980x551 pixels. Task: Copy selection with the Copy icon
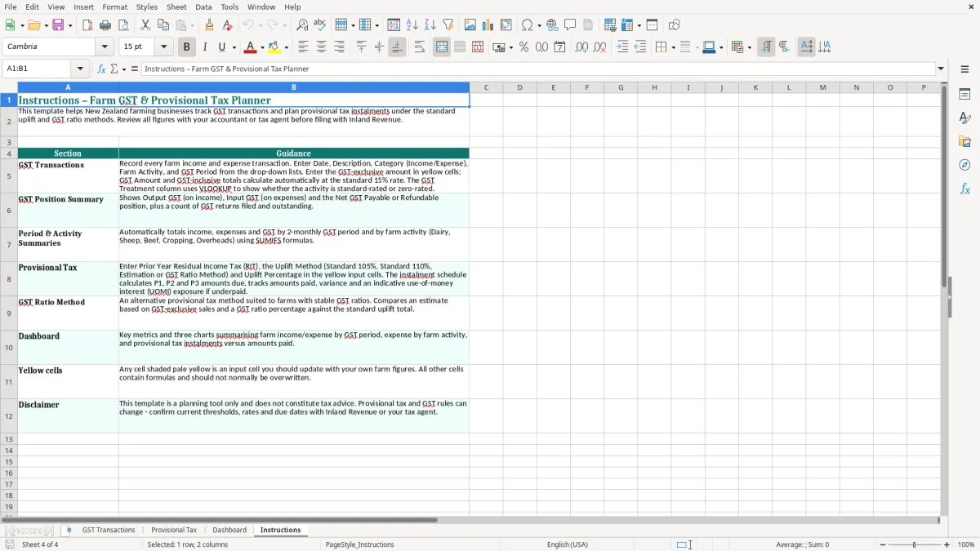click(163, 25)
